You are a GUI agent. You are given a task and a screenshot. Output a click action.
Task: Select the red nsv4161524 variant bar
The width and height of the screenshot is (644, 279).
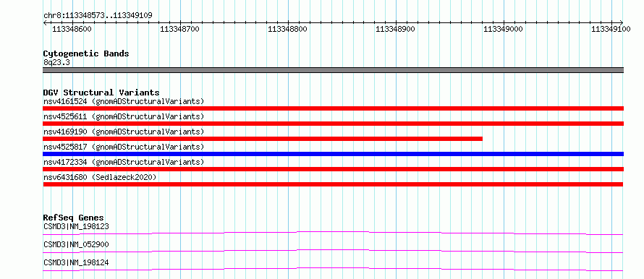click(333, 108)
